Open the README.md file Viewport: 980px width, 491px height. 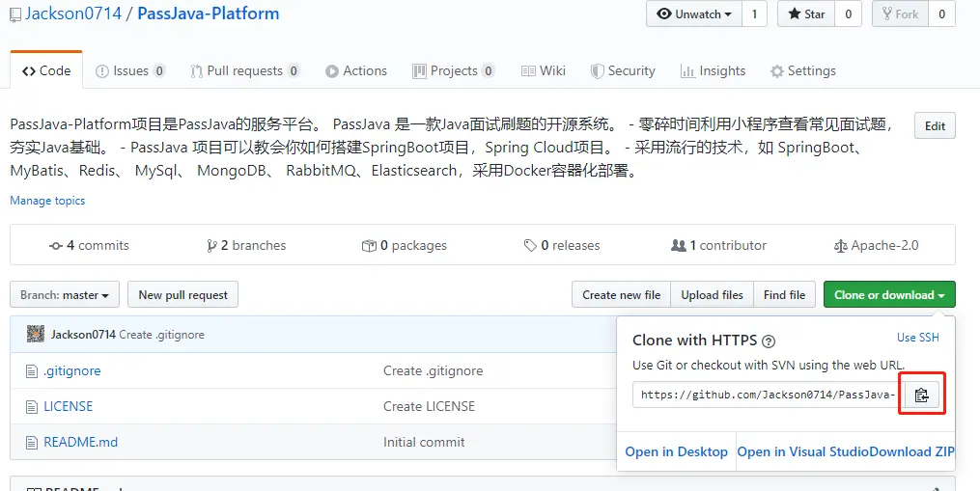(80, 442)
